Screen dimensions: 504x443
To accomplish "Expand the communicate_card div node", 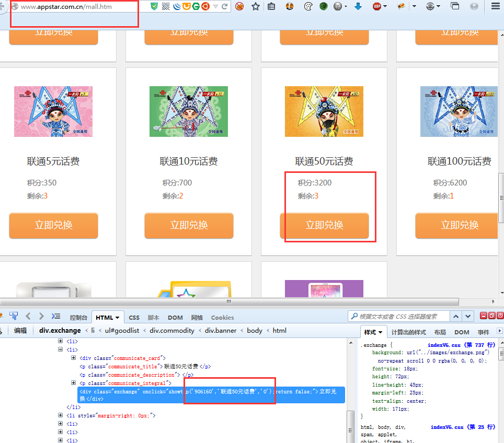I will point(73,357).
